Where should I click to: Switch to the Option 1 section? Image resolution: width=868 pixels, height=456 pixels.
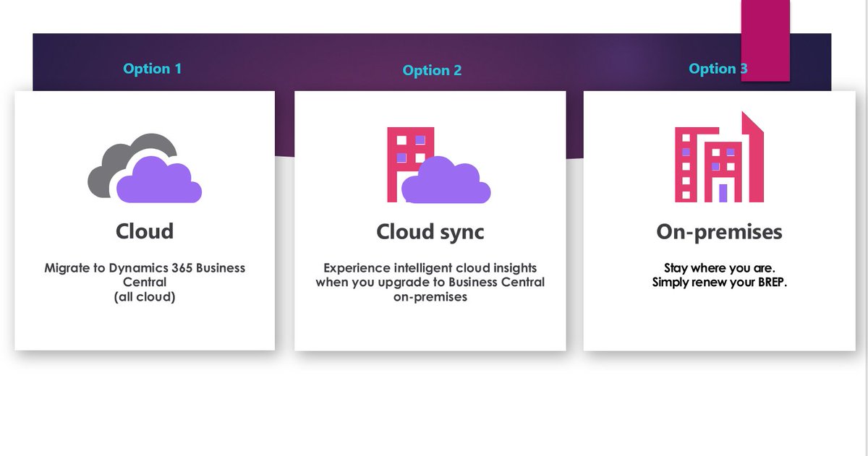(153, 68)
